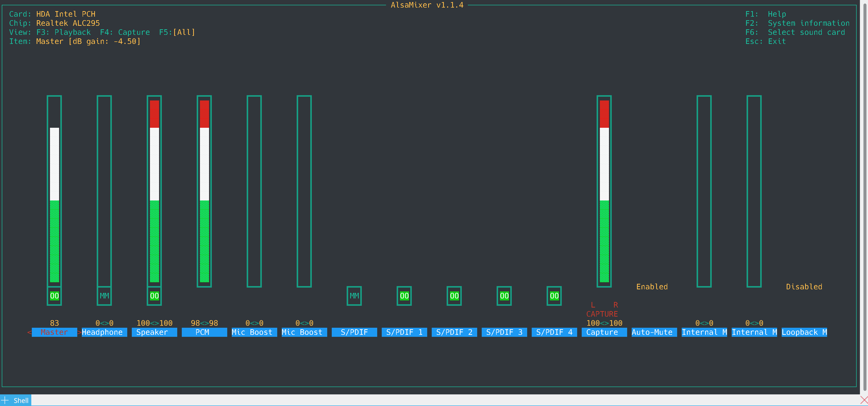The height and width of the screenshot is (406, 868).
Task: Click the Master volume bar
Action: pyautogui.click(x=54, y=191)
